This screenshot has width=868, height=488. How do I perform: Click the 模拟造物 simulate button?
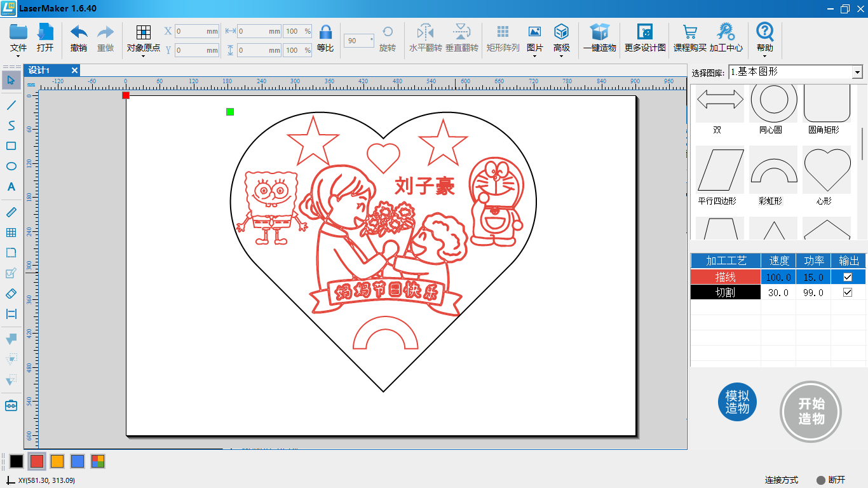tap(737, 402)
